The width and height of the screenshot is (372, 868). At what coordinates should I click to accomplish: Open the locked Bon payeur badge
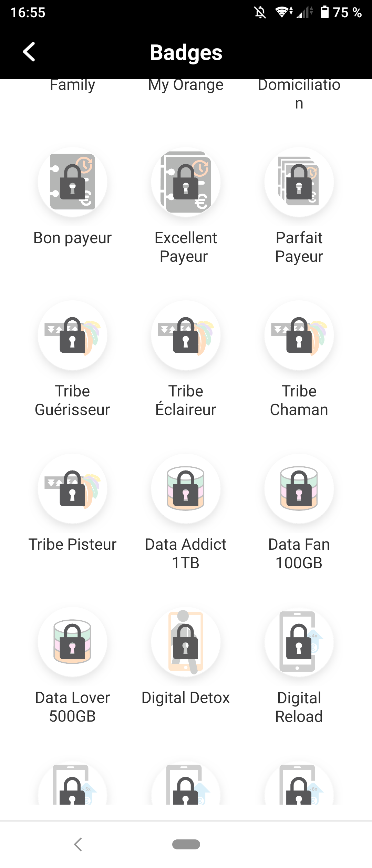72,182
